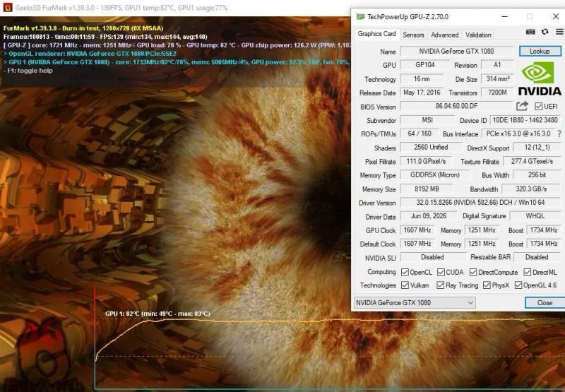
Task: Click the Texture Fillrate value 277.4 GTexel/s
Action: point(532,162)
